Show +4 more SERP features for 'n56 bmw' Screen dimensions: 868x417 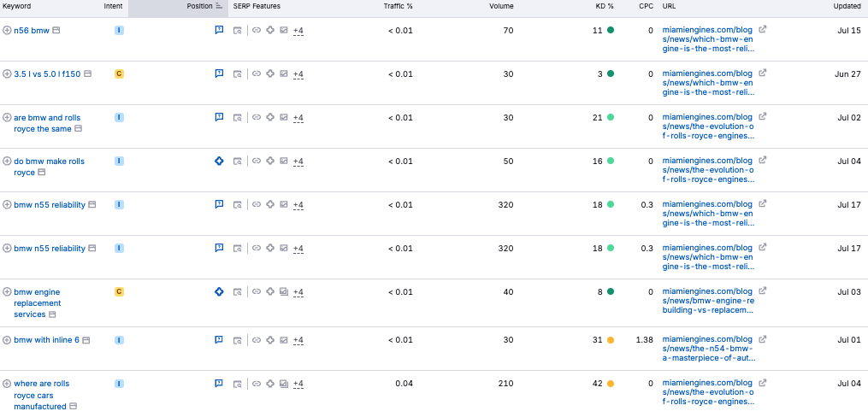pos(298,31)
